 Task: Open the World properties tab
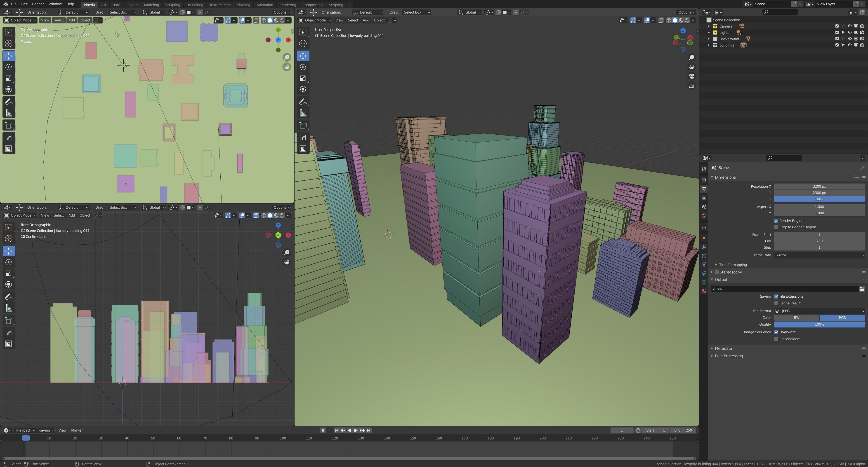coord(704,216)
